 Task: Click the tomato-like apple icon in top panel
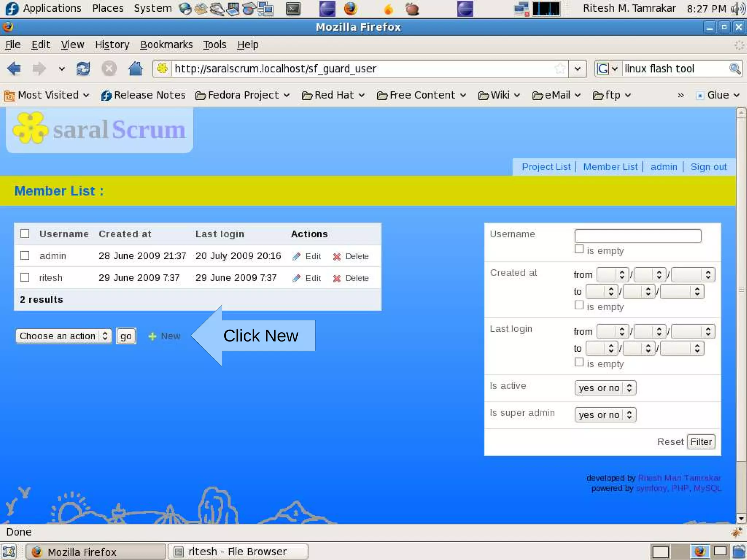point(412,9)
